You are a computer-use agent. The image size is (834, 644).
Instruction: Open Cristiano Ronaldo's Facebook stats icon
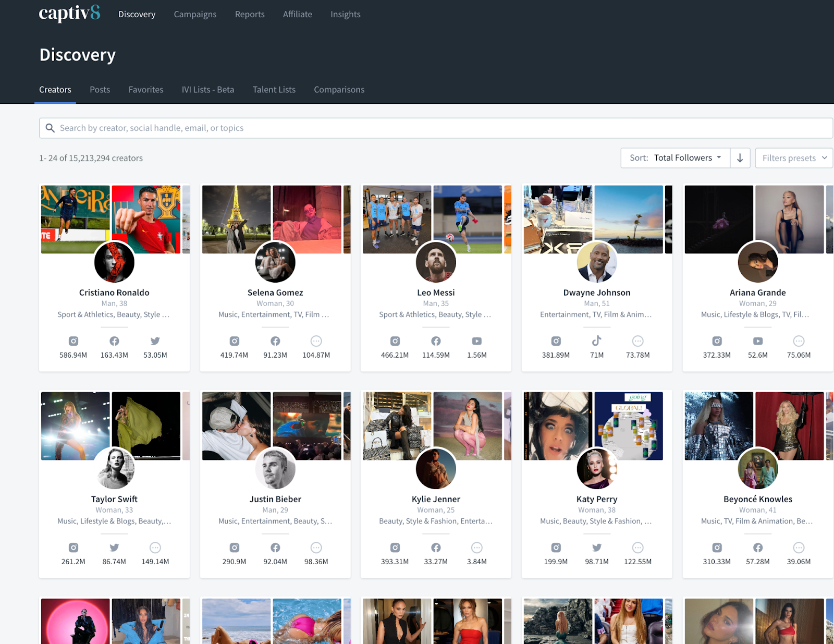coord(114,341)
